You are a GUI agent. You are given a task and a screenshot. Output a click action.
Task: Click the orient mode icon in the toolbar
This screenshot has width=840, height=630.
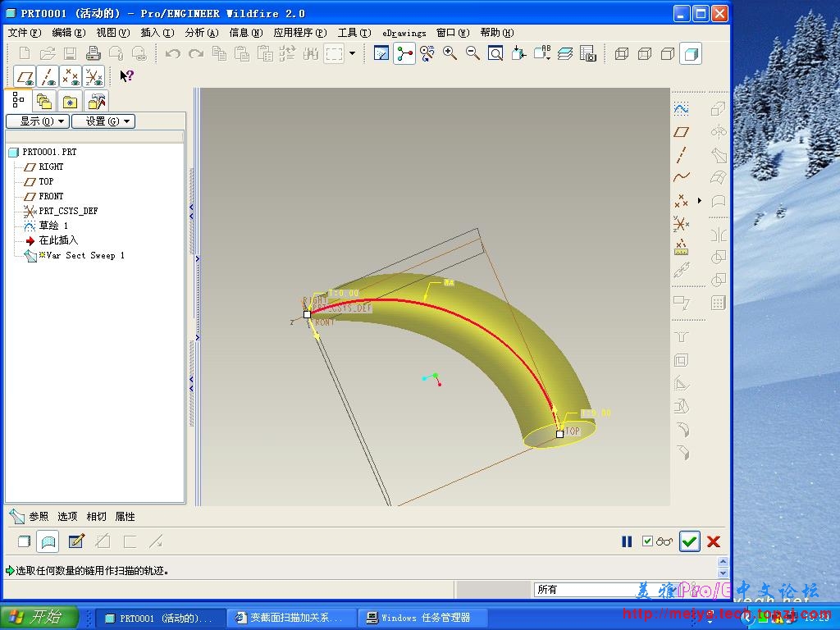427,53
